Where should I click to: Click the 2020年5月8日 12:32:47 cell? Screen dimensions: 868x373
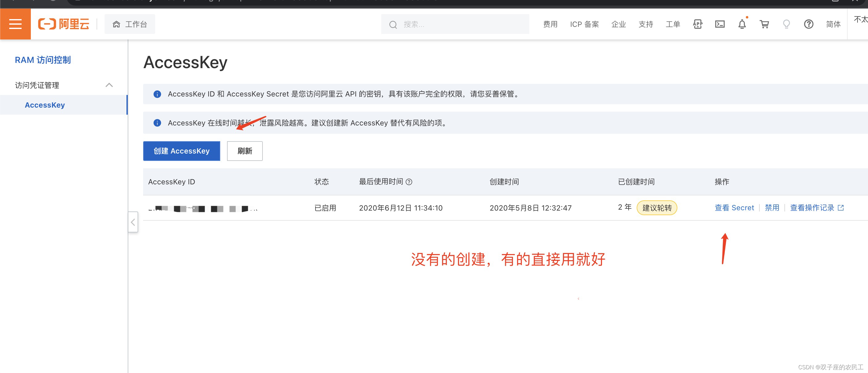pos(530,208)
